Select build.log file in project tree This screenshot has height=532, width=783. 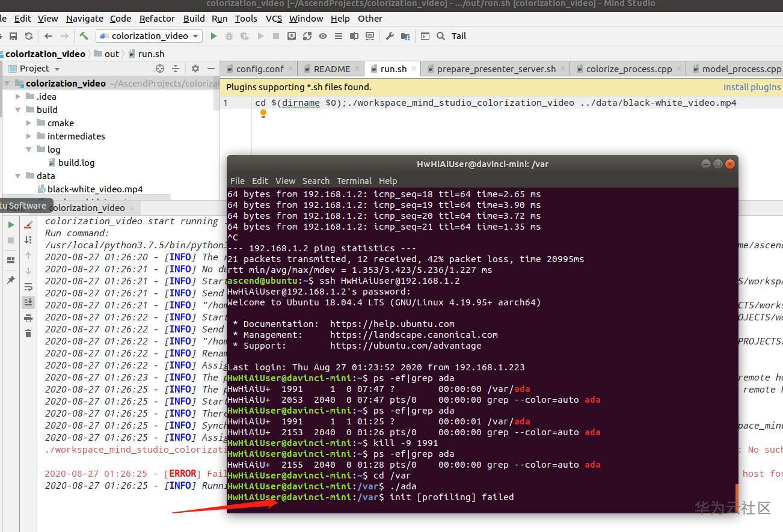76,162
